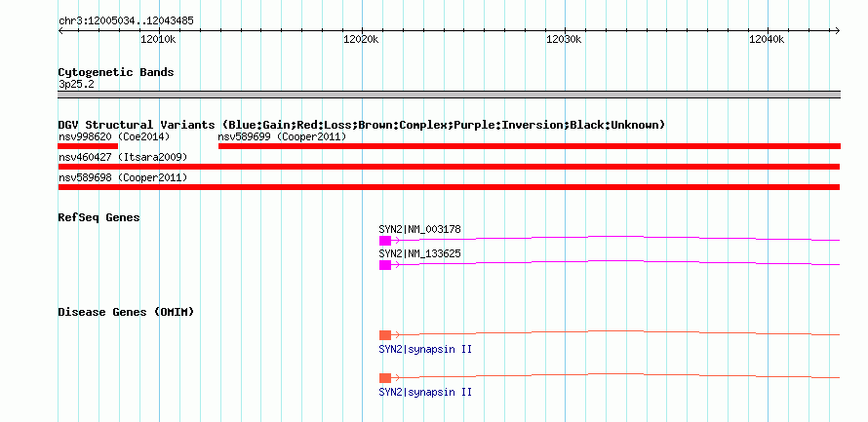Image resolution: width=868 pixels, height=422 pixels.
Task: Click the magenta intron line of NM_003178
Action: [615, 238]
